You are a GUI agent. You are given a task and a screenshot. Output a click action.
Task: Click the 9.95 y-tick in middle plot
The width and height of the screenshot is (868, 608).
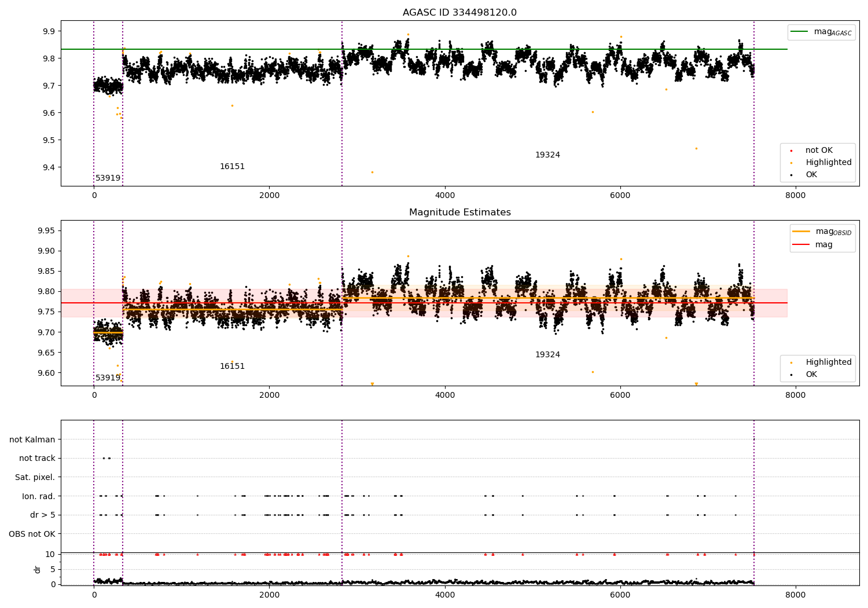47,231
